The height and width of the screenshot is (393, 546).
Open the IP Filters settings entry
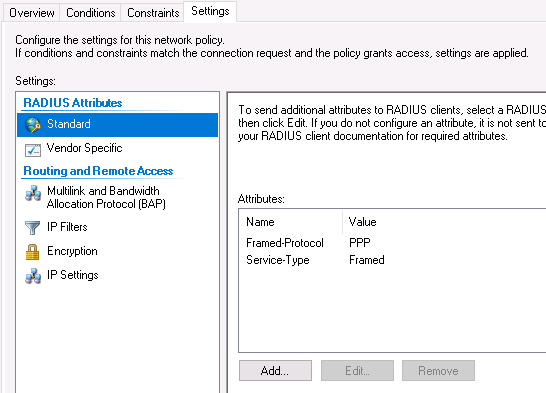pyautogui.click(x=118, y=227)
